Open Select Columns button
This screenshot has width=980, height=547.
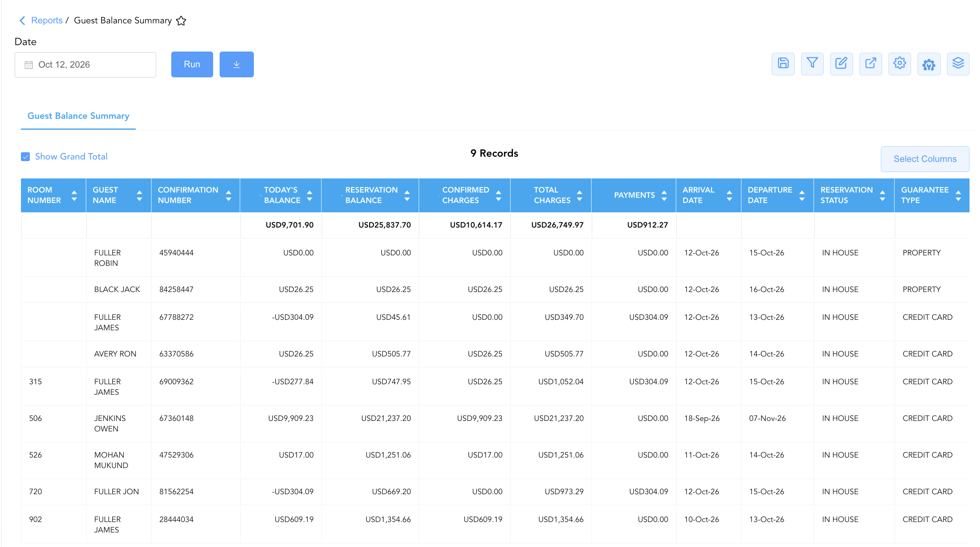925,159
